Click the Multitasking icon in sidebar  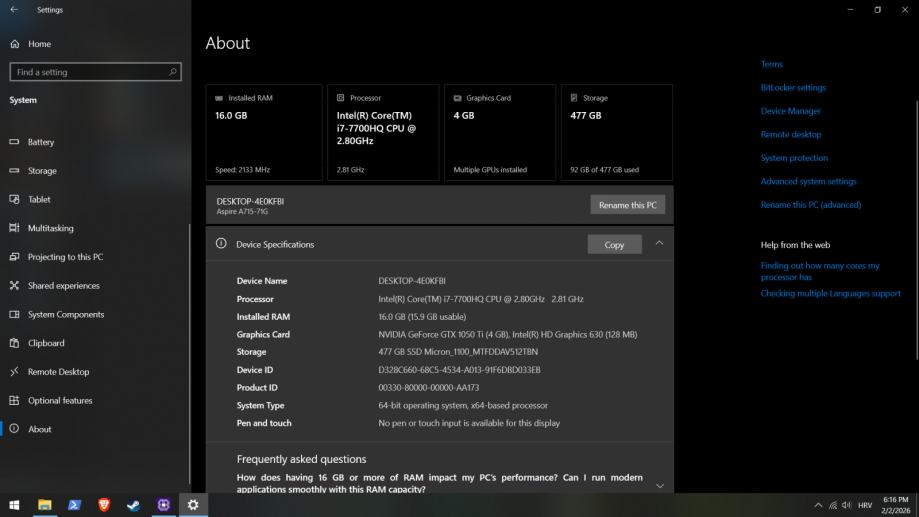click(x=14, y=228)
